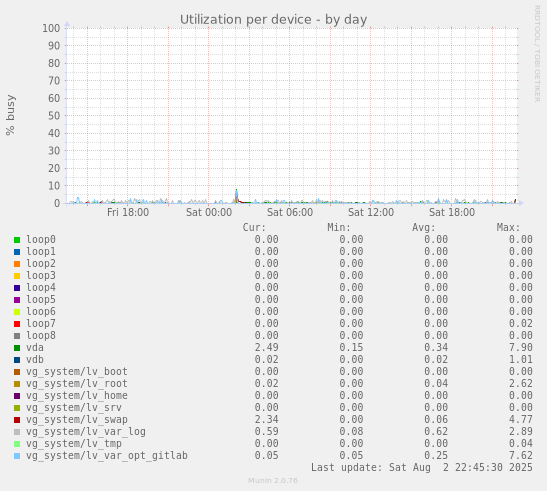Viewport: 547px width, 491px height.
Task: Click the lv_var_opt_gitlab light blue swatch
Action: click(x=17, y=456)
